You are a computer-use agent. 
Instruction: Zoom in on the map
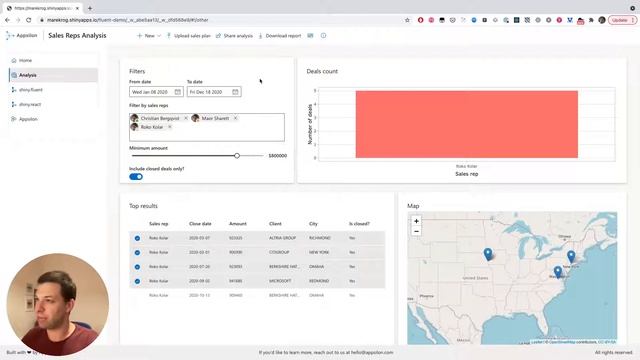[x=416, y=221]
